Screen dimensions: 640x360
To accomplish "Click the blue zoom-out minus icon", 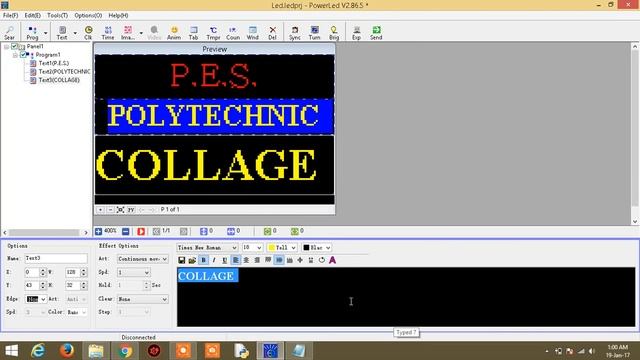I will tap(126, 231).
